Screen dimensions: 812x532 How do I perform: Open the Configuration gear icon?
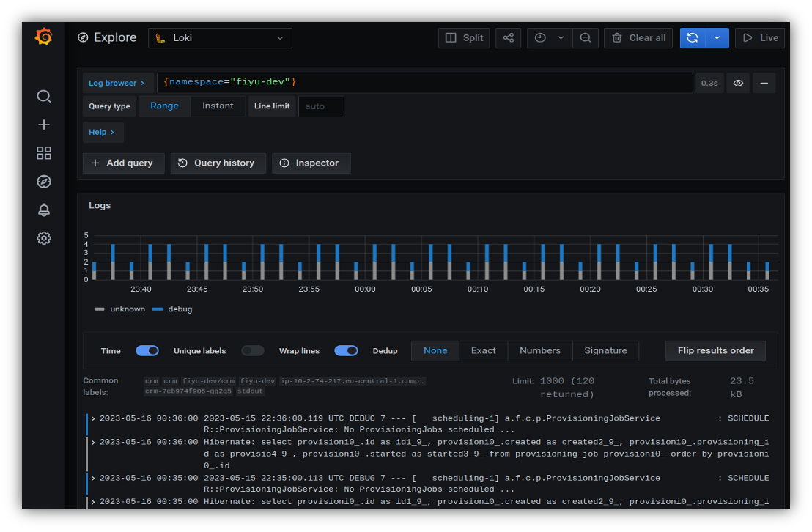44,238
